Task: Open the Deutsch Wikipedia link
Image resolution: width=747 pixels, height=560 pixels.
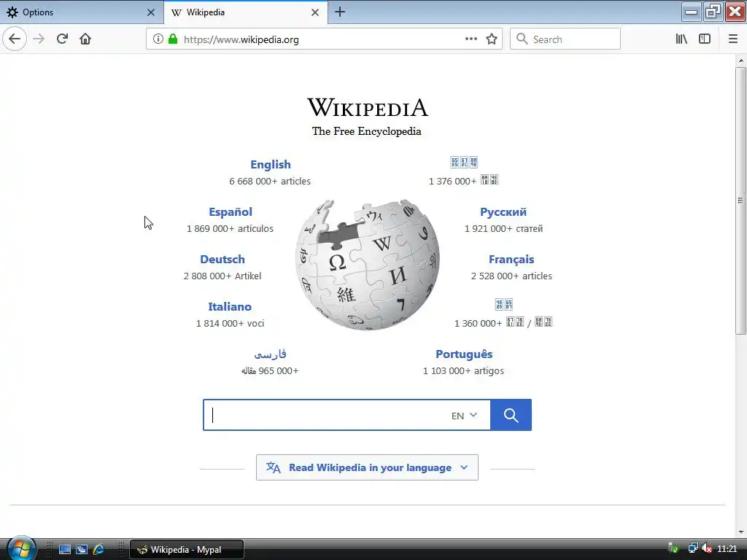Action: pyautogui.click(x=222, y=260)
